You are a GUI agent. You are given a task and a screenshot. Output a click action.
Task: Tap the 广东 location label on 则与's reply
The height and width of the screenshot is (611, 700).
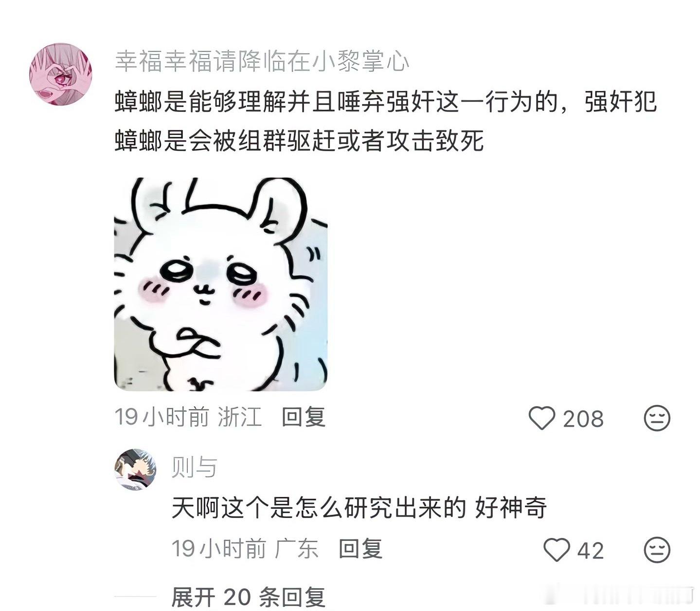coord(297,549)
